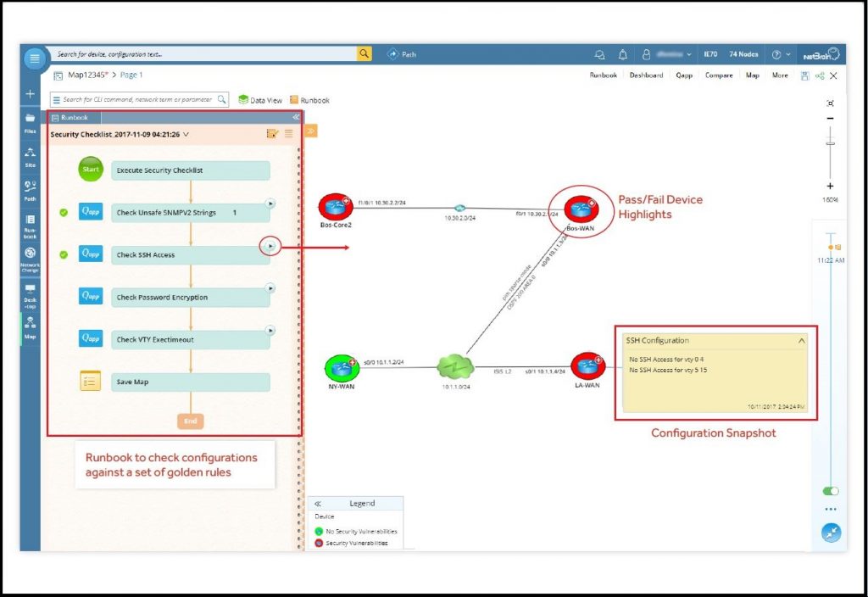Click the CLI search magnifier icon
The image size is (868, 597).
point(221,100)
